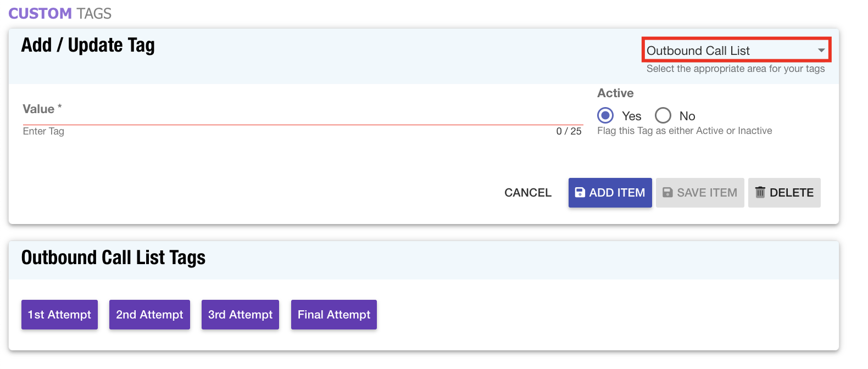The width and height of the screenshot is (868, 369).
Task: Click the disk icon on Save Item
Action: point(667,193)
